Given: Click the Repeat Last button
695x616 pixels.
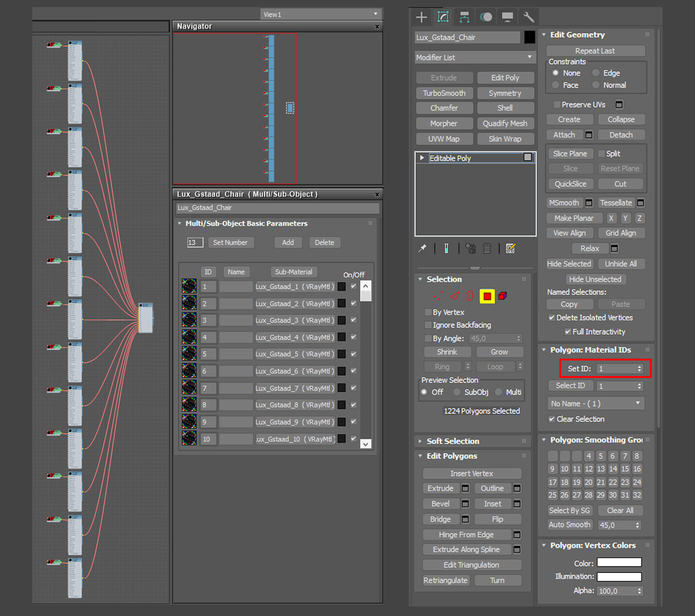Looking at the screenshot, I should tap(595, 51).
